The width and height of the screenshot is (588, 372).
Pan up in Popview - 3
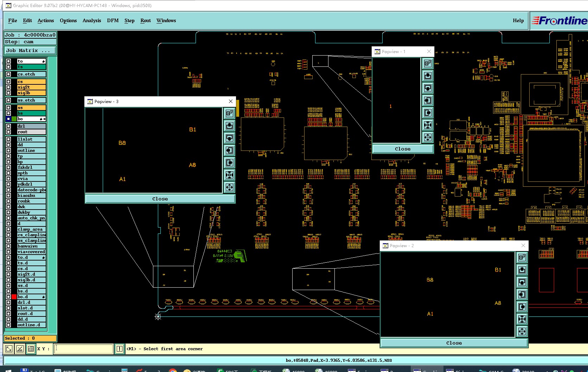(x=229, y=126)
